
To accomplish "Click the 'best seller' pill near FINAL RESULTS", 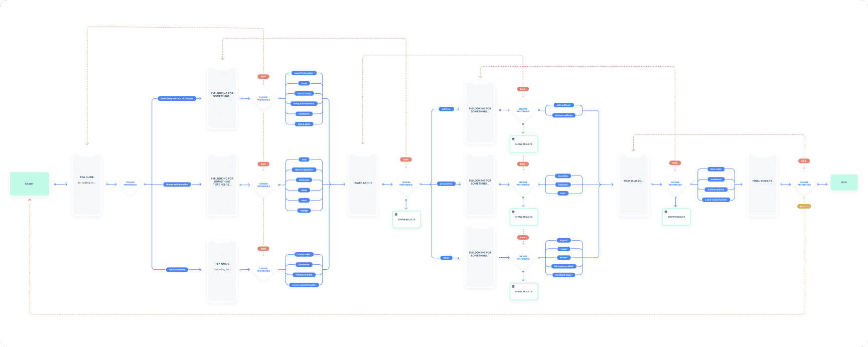I will [716, 169].
